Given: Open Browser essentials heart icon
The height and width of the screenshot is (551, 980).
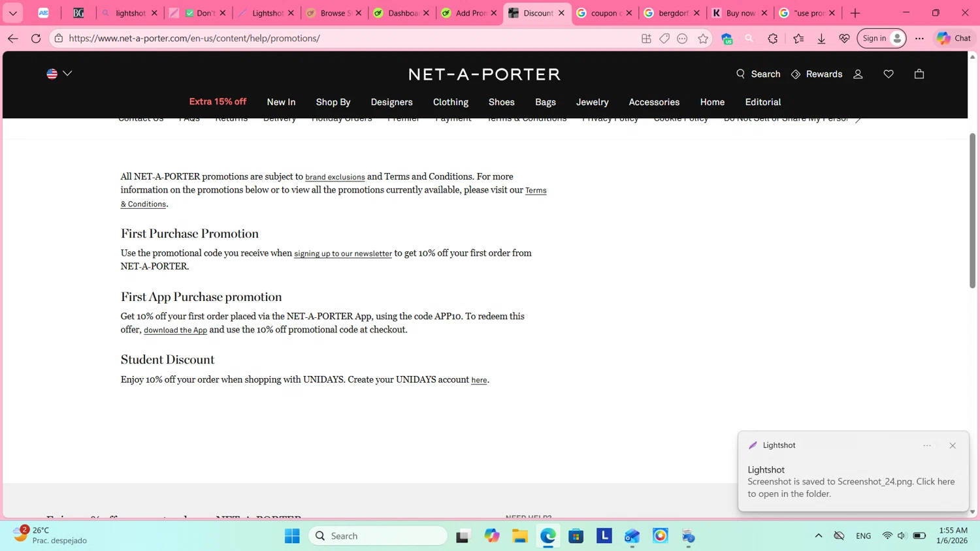Looking at the screenshot, I should [x=844, y=39].
